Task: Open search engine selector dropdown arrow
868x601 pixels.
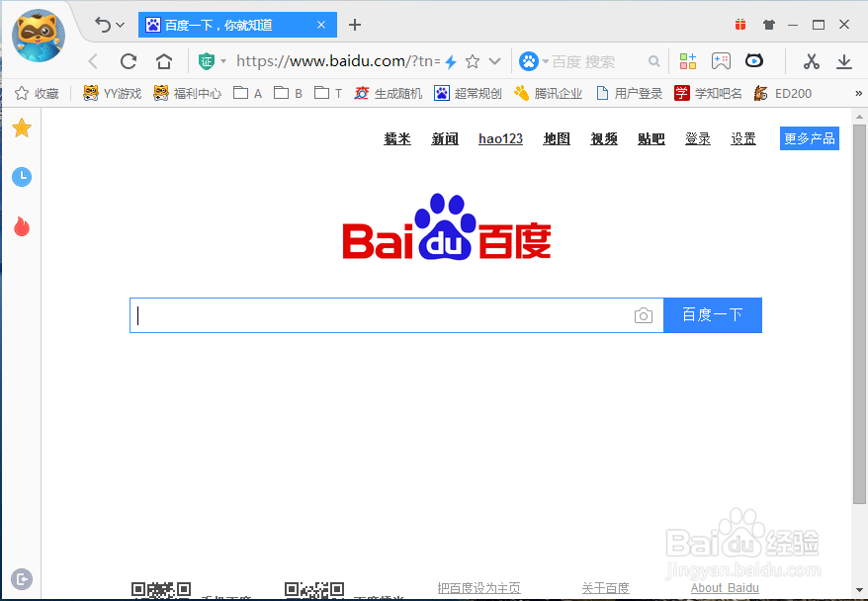Action: tap(546, 61)
